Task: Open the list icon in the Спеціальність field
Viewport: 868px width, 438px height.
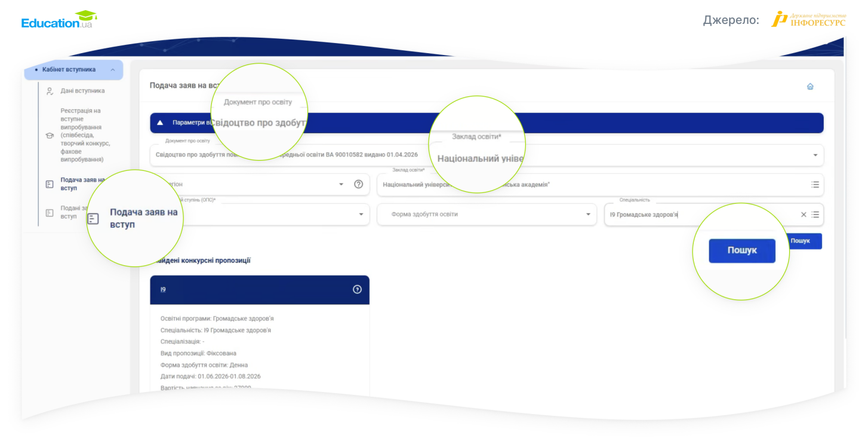Action: (x=815, y=215)
